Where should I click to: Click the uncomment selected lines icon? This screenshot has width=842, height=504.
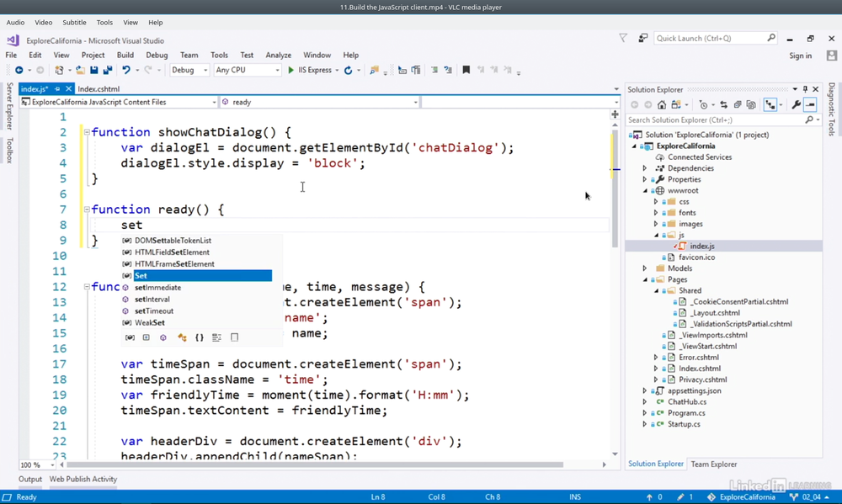point(448,71)
